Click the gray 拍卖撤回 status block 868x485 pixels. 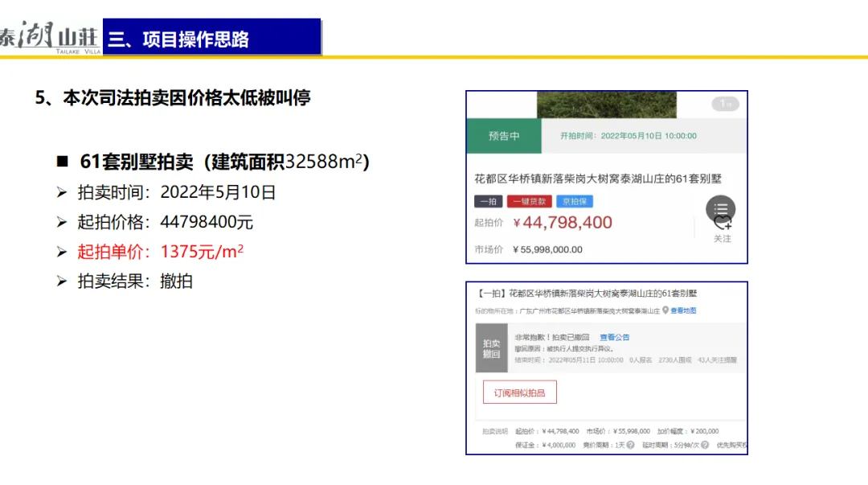coord(492,348)
